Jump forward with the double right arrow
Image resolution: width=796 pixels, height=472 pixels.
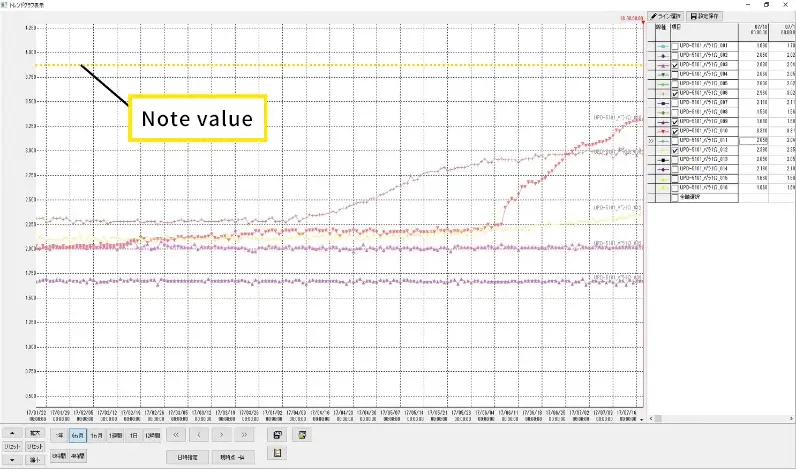(244, 435)
